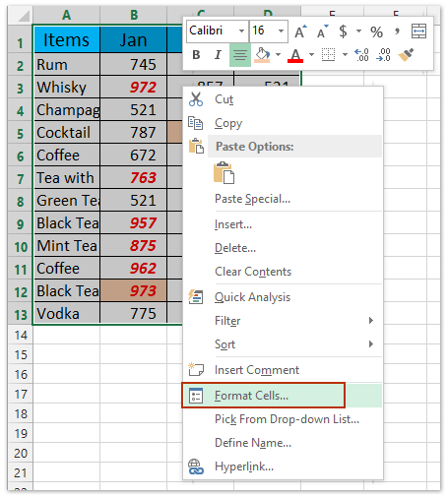The width and height of the screenshot is (448, 498).
Task: Apply the Accounting dollar number format
Action: pos(343,31)
